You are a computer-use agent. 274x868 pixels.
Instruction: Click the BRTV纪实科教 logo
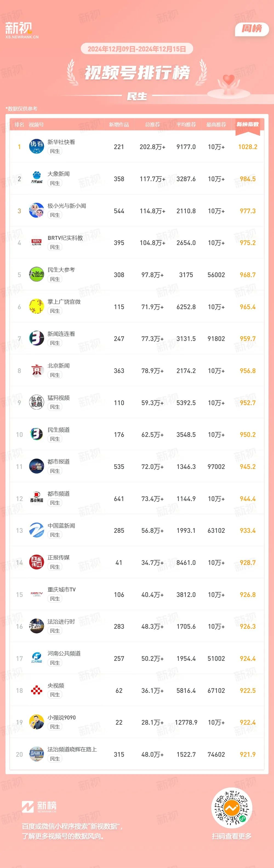pyautogui.click(x=36, y=243)
